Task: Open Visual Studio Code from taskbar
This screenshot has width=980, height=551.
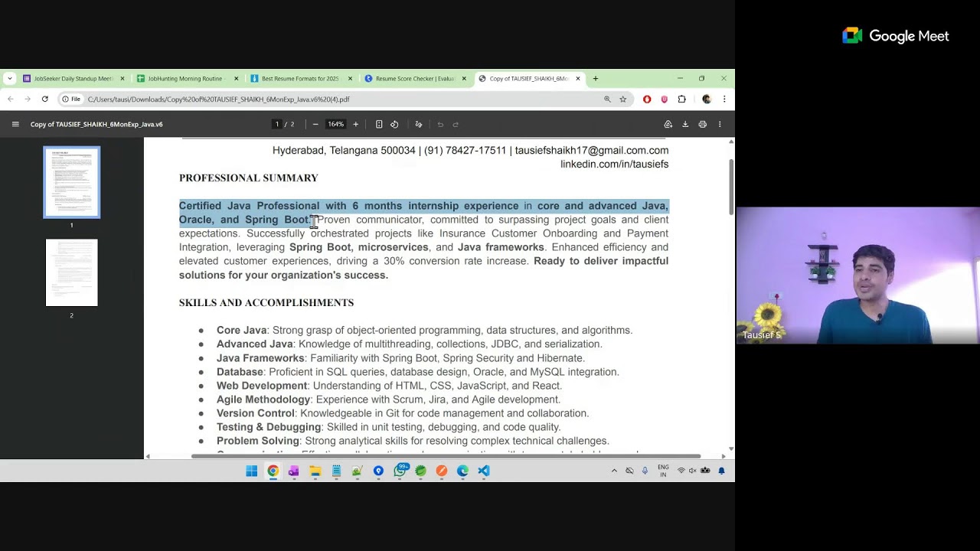Action: [484, 471]
